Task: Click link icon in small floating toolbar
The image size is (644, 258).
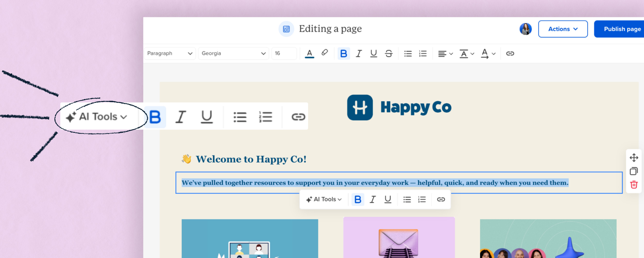Action: pos(441,199)
